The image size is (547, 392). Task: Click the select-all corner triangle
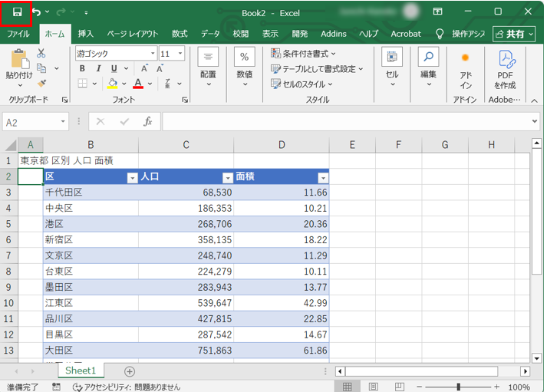[x=11, y=145]
